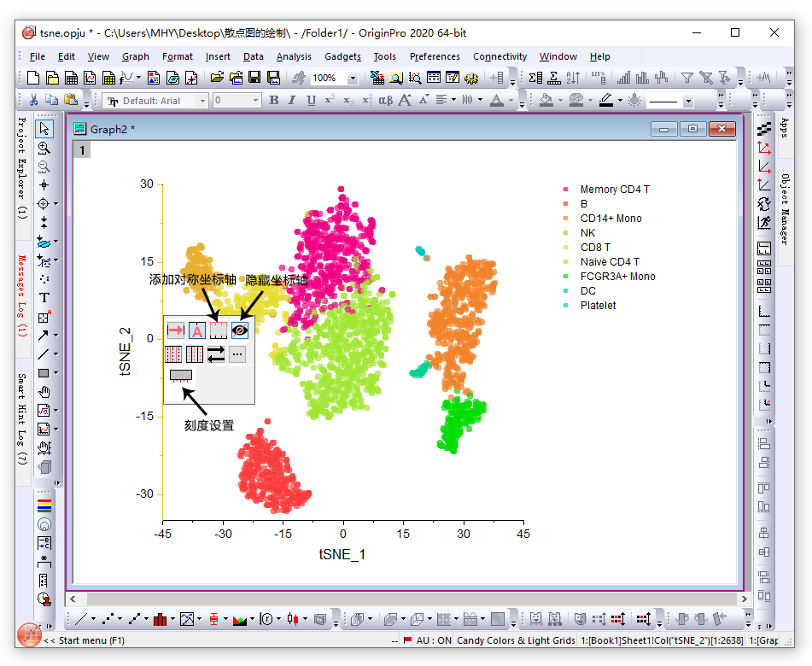Image resolution: width=812 pixels, height=666 pixels.
Task: Click the Paste clipboard icon
Action: pos(70,100)
